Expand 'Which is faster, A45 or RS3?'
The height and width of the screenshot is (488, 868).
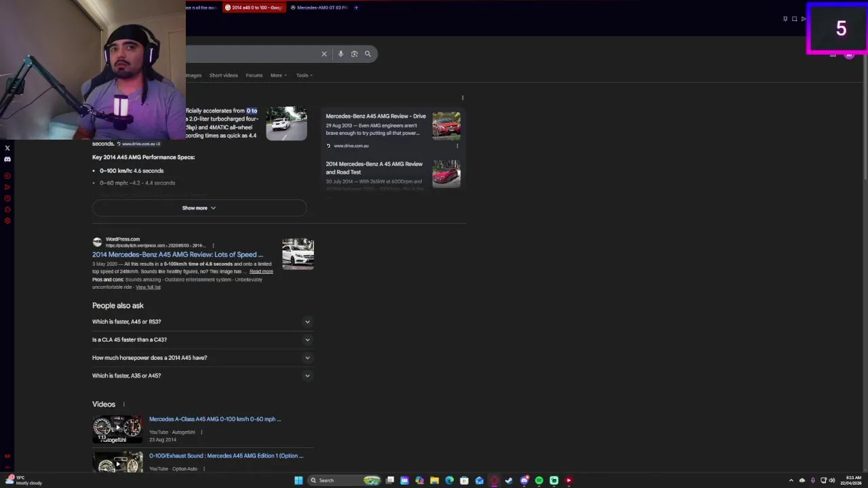201,322
